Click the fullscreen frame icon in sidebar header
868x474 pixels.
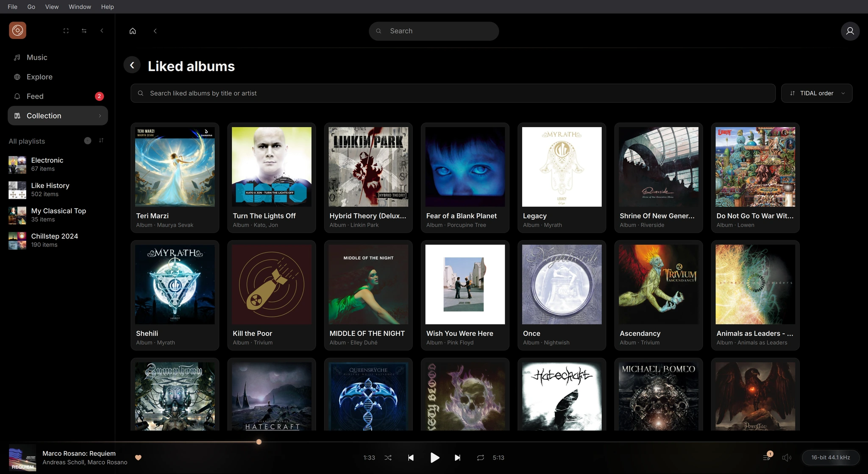pyautogui.click(x=66, y=31)
